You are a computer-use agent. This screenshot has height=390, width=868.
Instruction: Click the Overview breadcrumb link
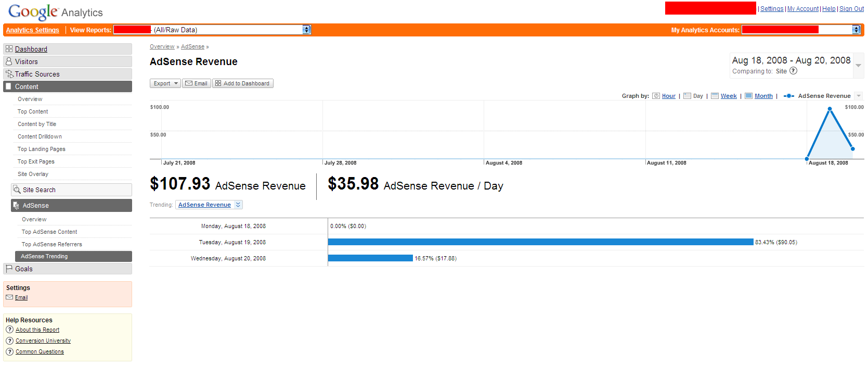click(x=162, y=46)
